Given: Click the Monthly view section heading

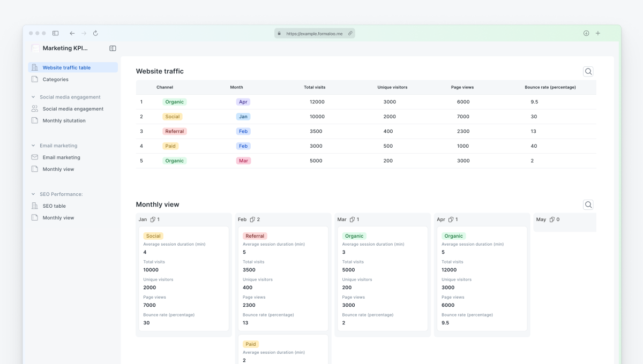Looking at the screenshot, I should [x=158, y=204].
